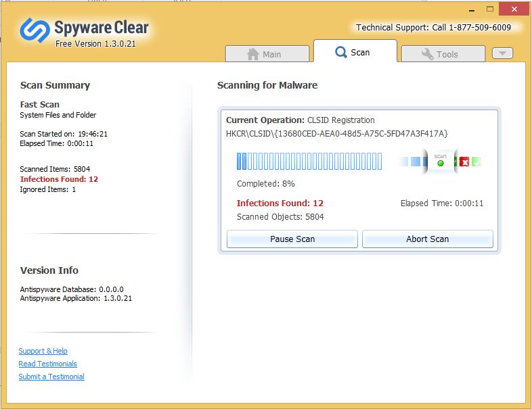Click Antispyware Database: 0.0.0.0 text
The width and height of the screenshot is (532, 409).
coord(72,289)
